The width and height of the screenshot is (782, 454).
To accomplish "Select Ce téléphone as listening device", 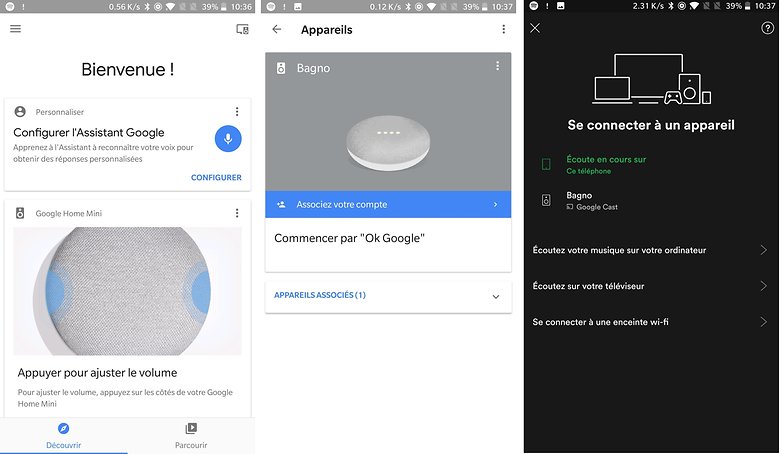I will (x=651, y=164).
